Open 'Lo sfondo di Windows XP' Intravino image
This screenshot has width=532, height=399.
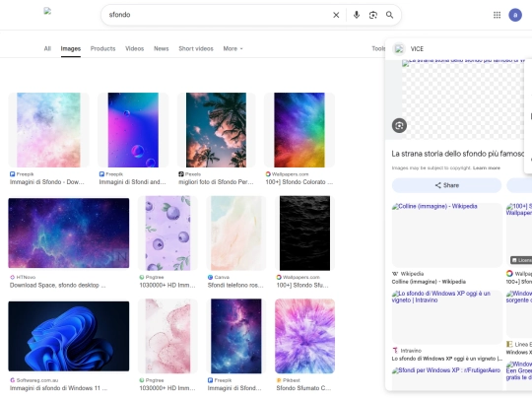tap(446, 317)
